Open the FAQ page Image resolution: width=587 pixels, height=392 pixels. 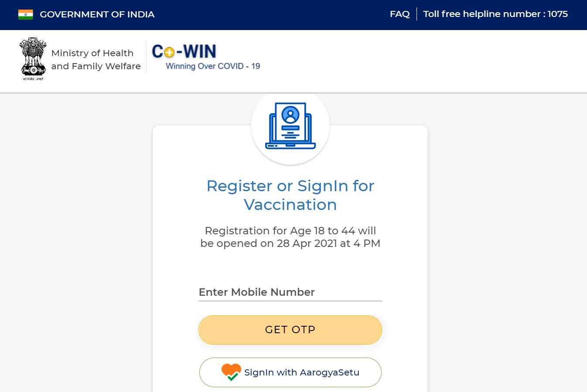click(400, 14)
